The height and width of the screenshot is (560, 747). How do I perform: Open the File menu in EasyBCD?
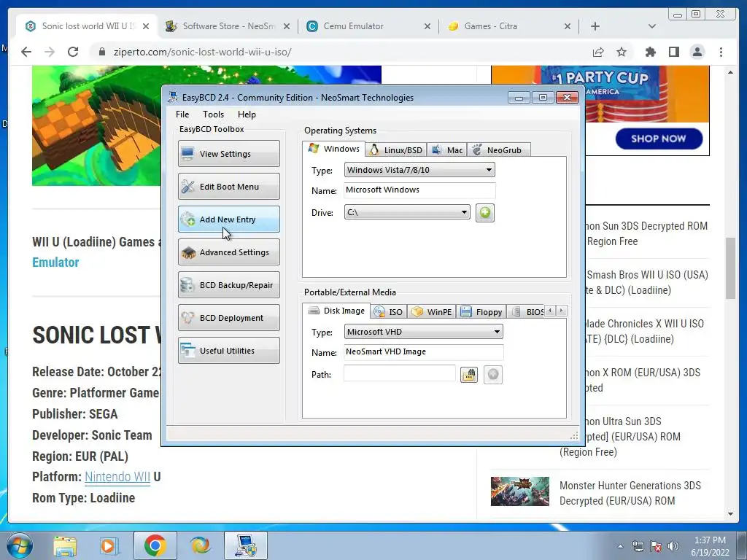182,114
